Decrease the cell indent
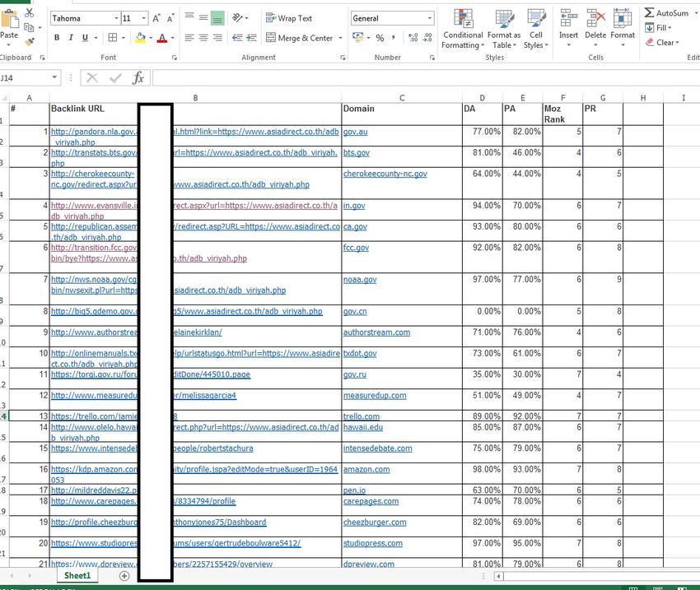 (237, 38)
